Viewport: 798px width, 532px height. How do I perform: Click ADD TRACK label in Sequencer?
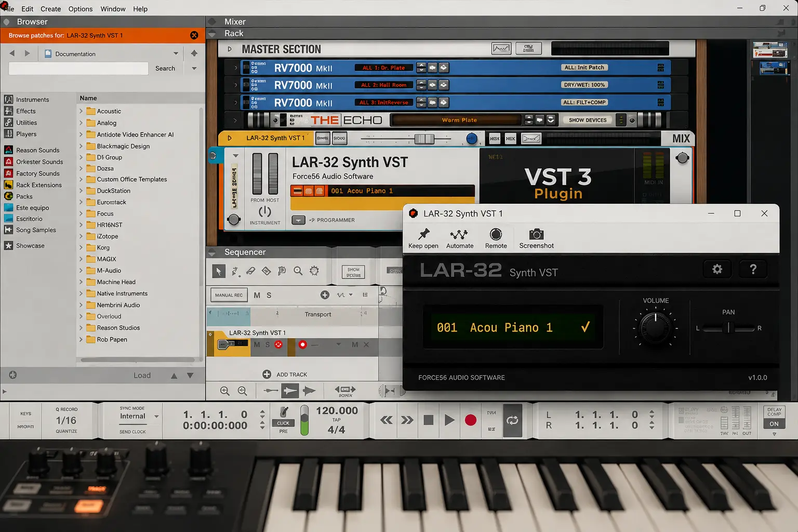click(292, 375)
